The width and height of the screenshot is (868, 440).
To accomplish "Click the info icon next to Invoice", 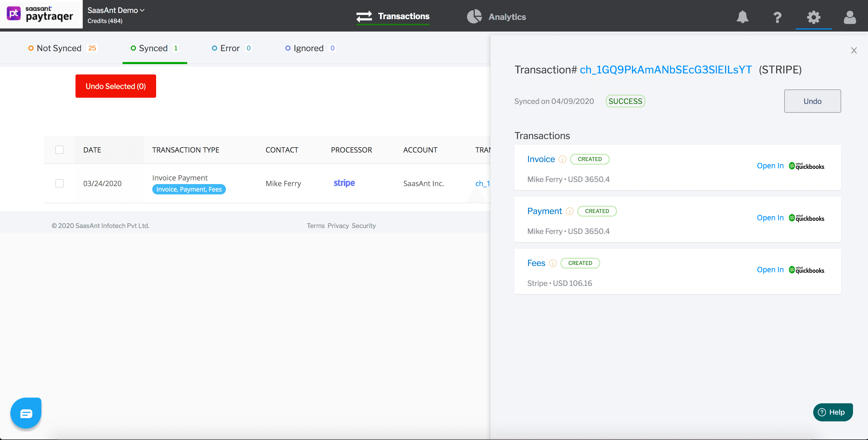I will pyautogui.click(x=562, y=159).
